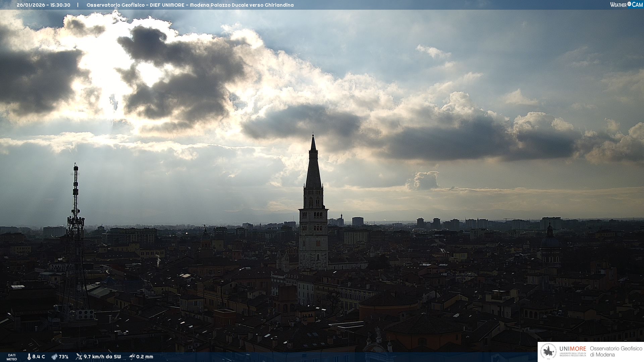Click the thermometer temperature icon
Viewport: 644px width, 362px height.
(x=29, y=357)
